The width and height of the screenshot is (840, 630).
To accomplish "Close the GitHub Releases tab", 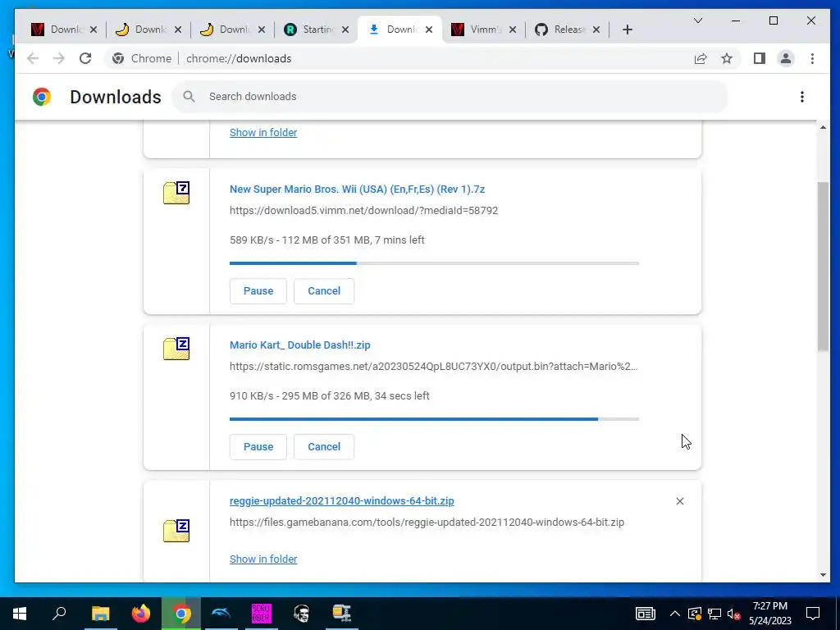I will click(596, 30).
